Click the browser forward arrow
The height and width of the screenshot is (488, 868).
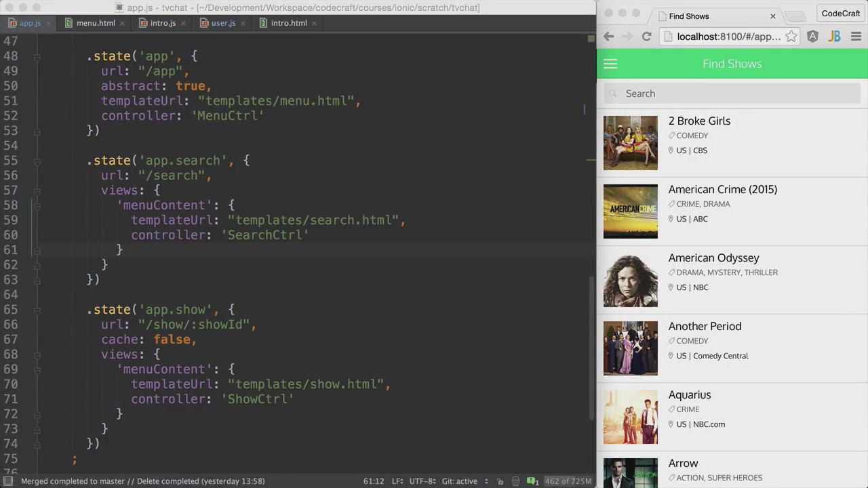627,37
